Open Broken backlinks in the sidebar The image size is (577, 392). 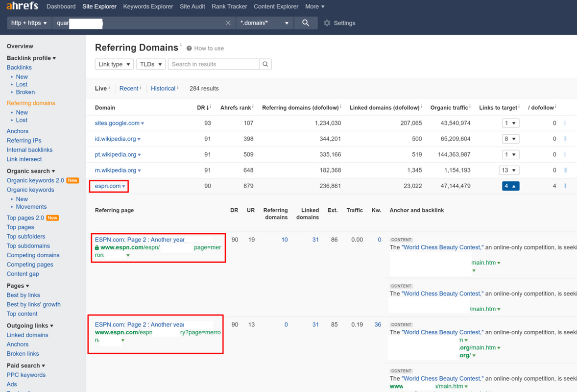tap(25, 92)
